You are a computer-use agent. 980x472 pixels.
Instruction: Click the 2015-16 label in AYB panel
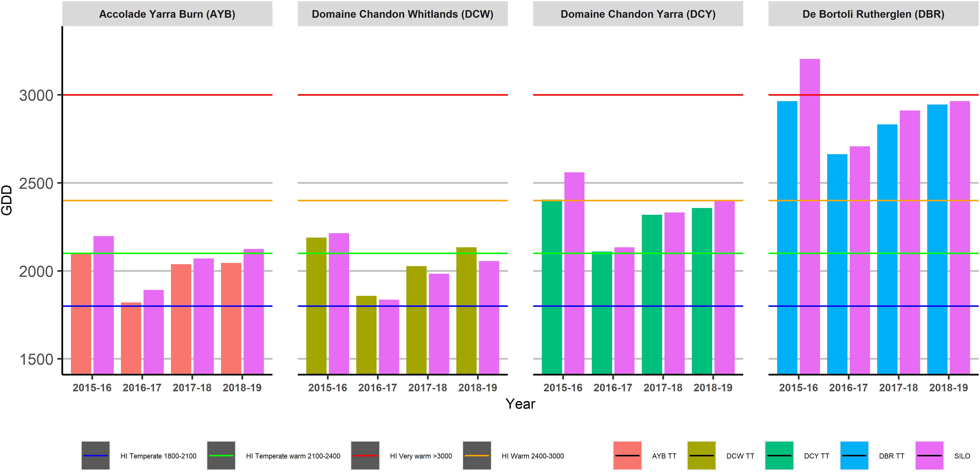coord(92,388)
